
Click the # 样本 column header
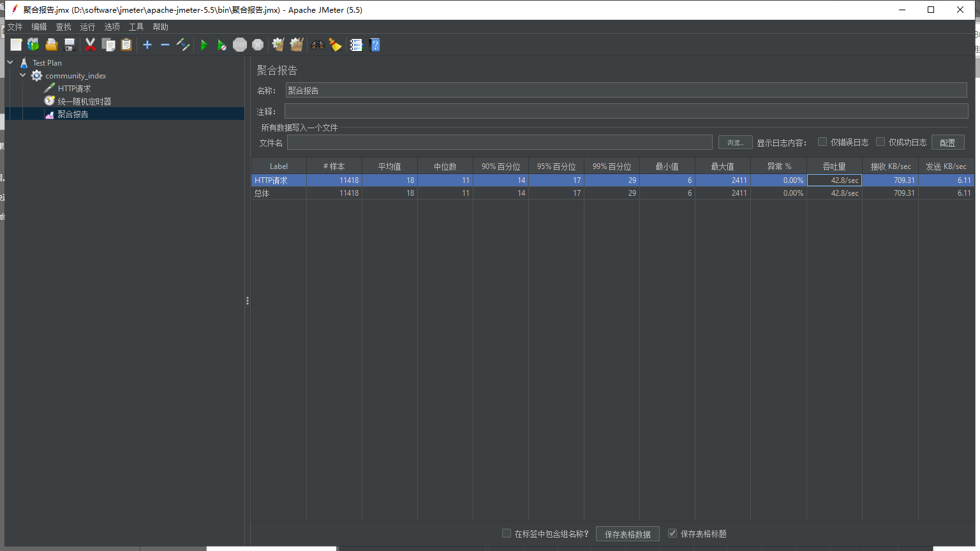click(x=334, y=166)
